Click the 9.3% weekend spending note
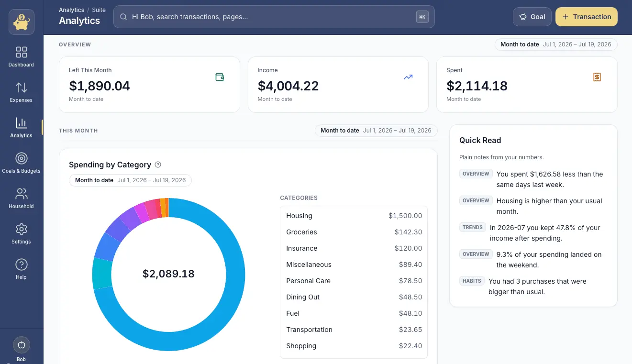The height and width of the screenshot is (364, 632). [549, 260]
